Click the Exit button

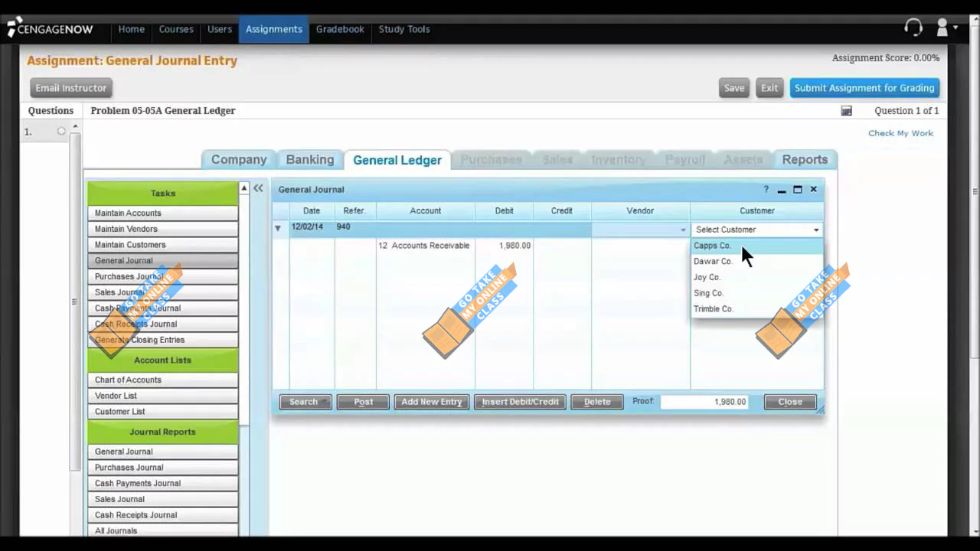pos(769,88)
